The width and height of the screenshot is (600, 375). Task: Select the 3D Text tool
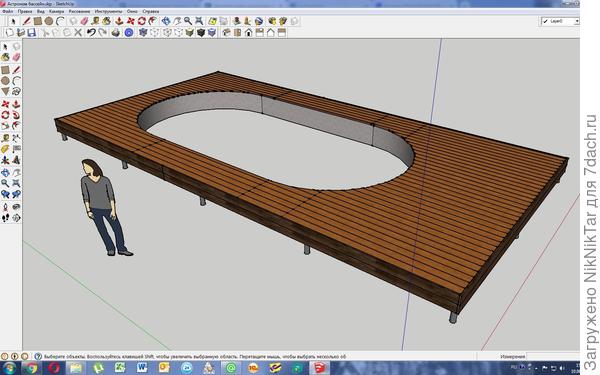tap(16, 160)
